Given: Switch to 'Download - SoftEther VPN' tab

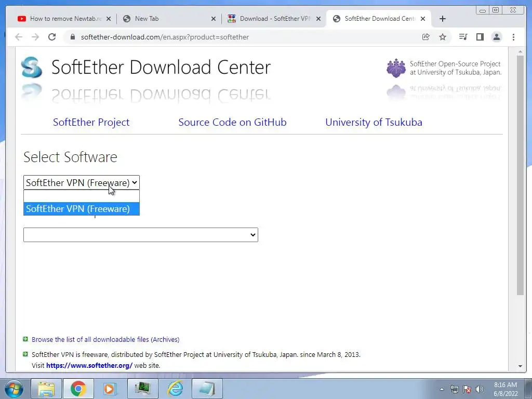Looking at the screenshot, I should (x=274, y=19).
